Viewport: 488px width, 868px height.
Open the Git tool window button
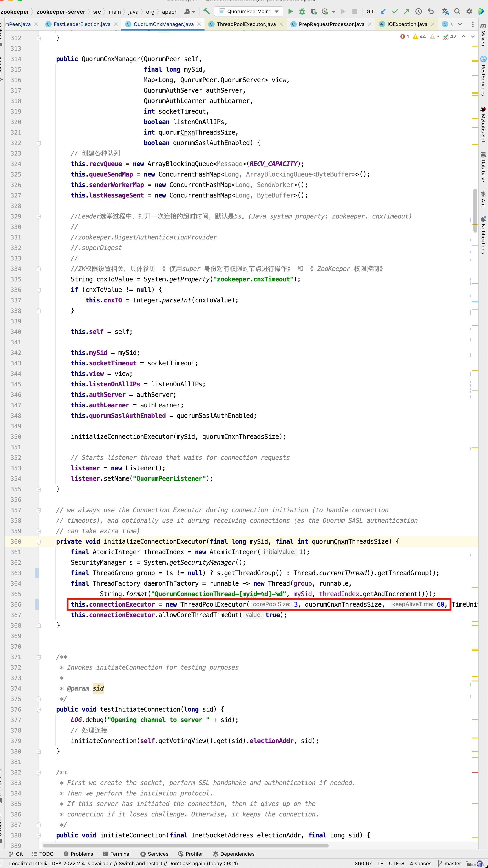[x=16, y=854]
